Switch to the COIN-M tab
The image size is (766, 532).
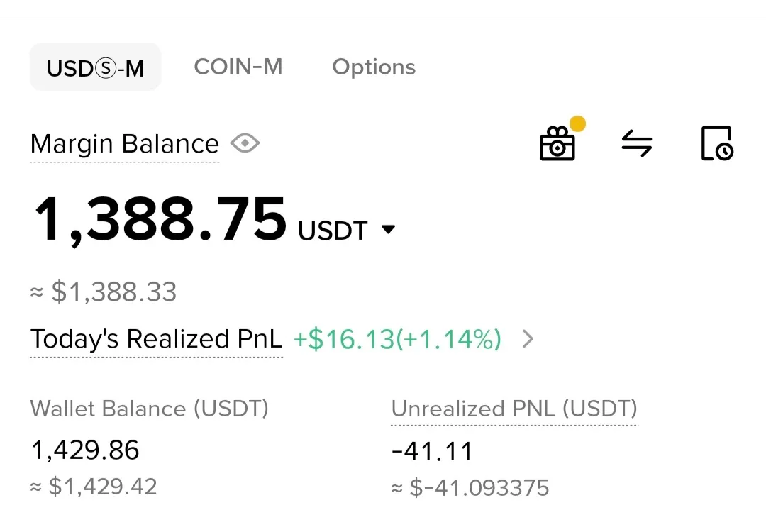(238, 67)
